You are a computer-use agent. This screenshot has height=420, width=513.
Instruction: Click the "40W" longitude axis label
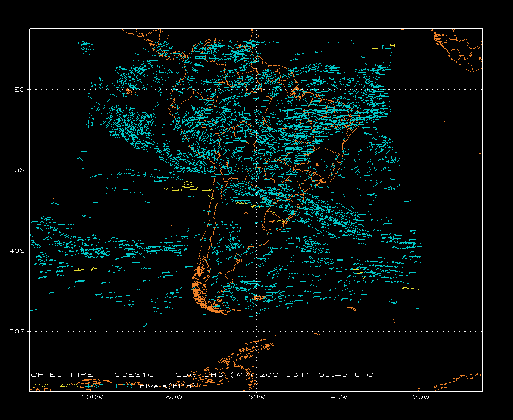(x=339, y=397)
